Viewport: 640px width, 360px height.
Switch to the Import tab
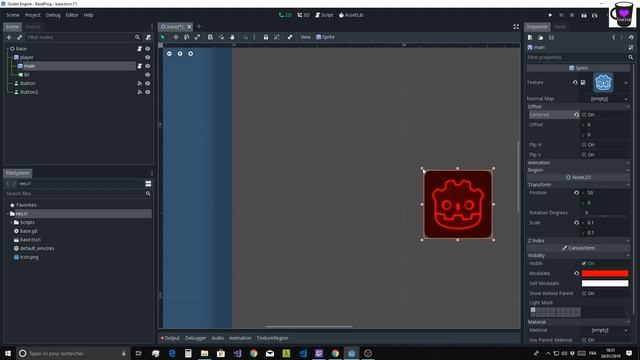33,27
